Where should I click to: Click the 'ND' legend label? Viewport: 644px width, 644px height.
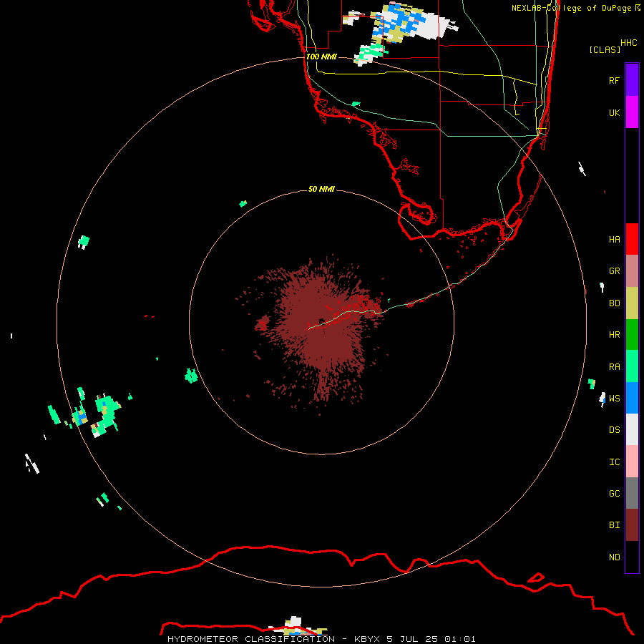pyautogui.click(x=614, y=557)
